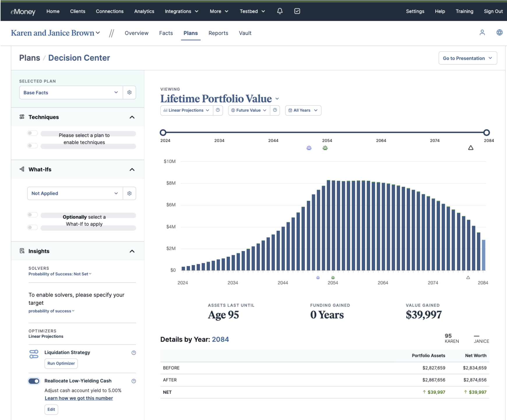Open Learn how we got this number link
507x420 pixels.
pos(79,398)
